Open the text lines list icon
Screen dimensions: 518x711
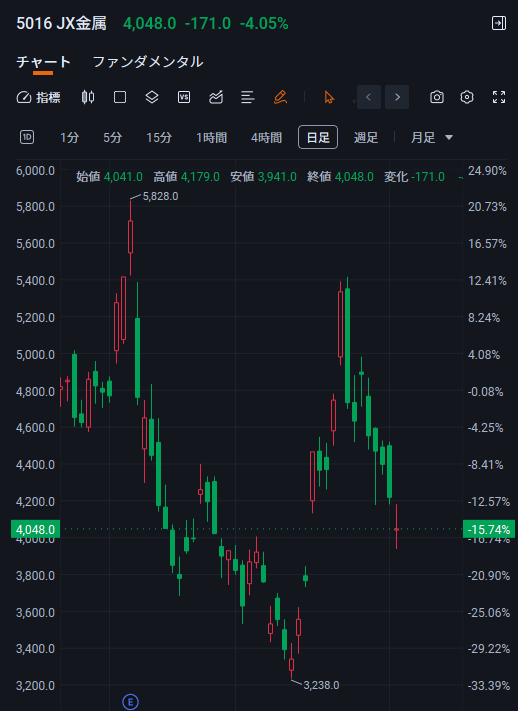[248, 97]
